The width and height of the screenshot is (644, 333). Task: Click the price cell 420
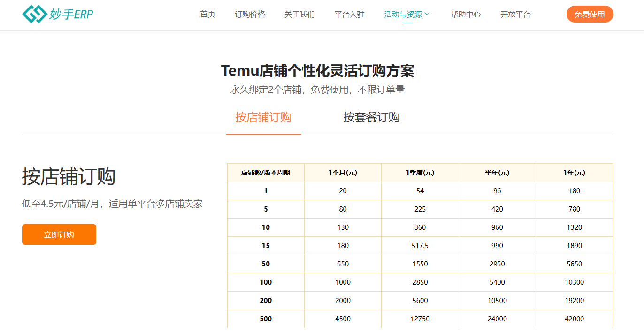(497, 209)
